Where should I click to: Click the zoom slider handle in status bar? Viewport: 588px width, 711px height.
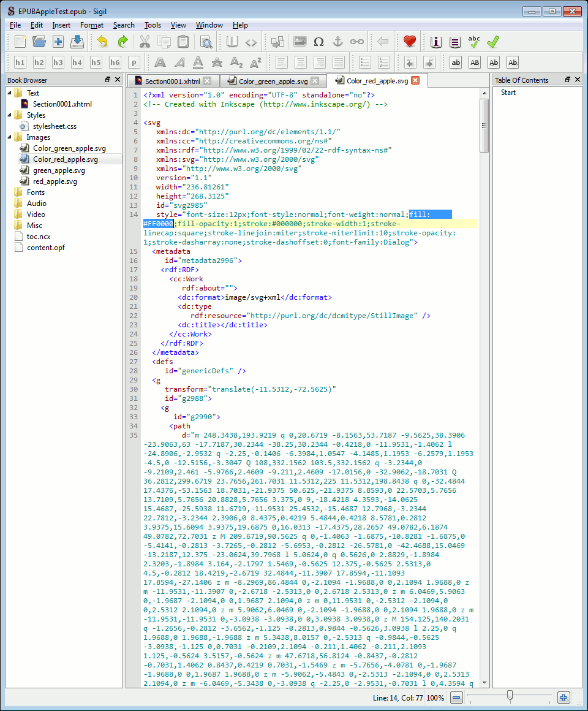510,697
